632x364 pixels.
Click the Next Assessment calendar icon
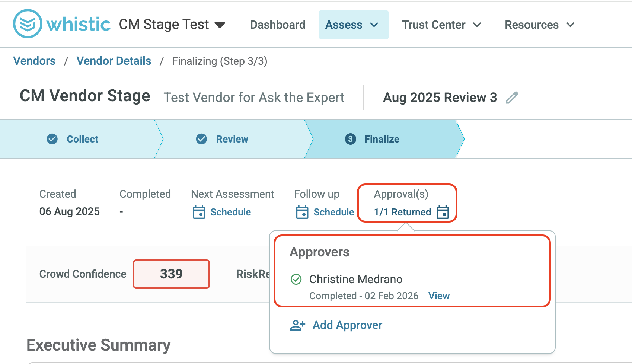pos(199,212)
